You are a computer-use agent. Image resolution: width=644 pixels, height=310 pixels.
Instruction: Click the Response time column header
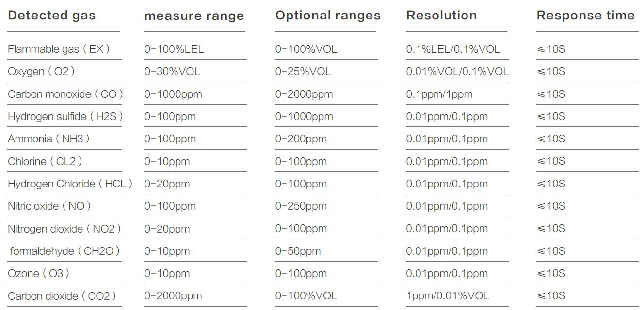pos(585,15)
